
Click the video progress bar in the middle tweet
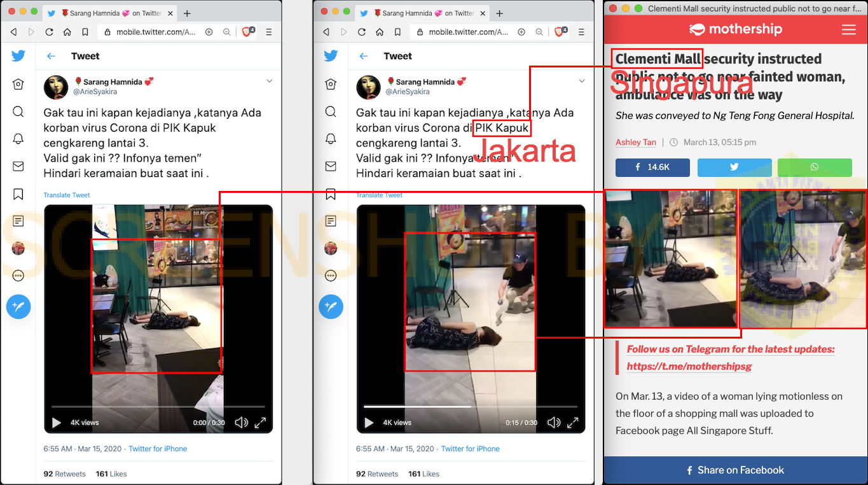tap(470, 406)
